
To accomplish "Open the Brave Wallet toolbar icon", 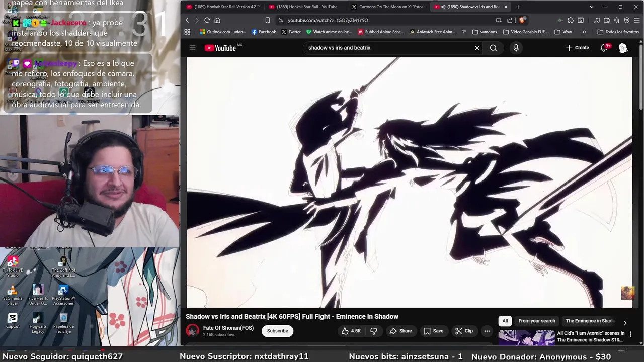I will [607, 20].
